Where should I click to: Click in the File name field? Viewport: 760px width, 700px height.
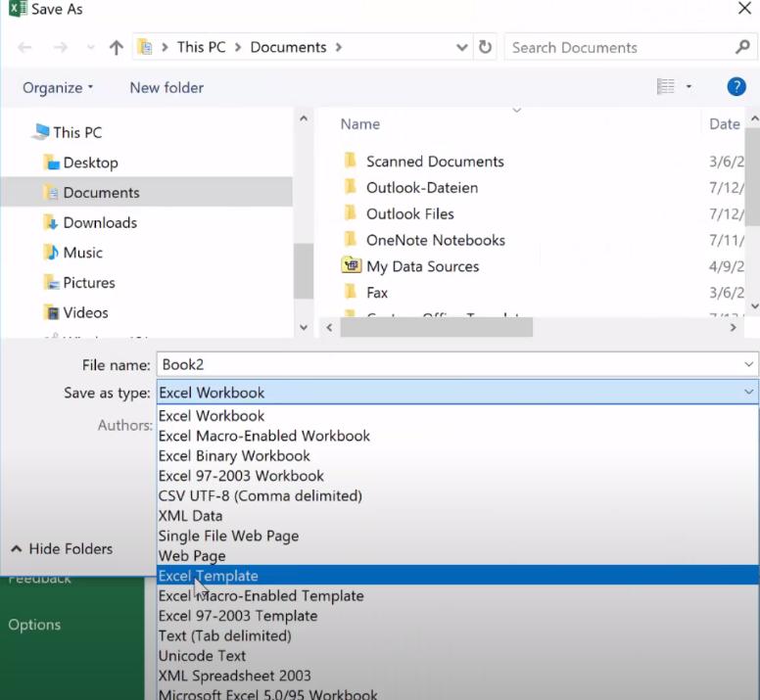coord(451,364)
